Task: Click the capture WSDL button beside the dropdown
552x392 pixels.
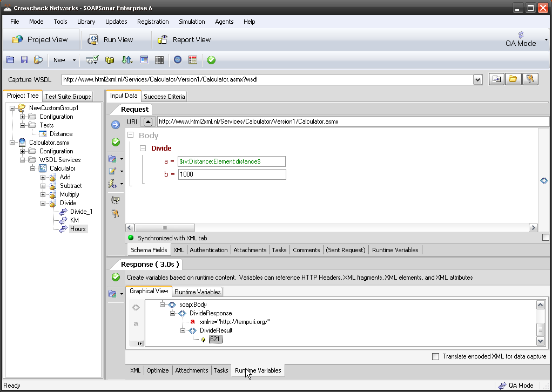Action: [x=496, y=79]
